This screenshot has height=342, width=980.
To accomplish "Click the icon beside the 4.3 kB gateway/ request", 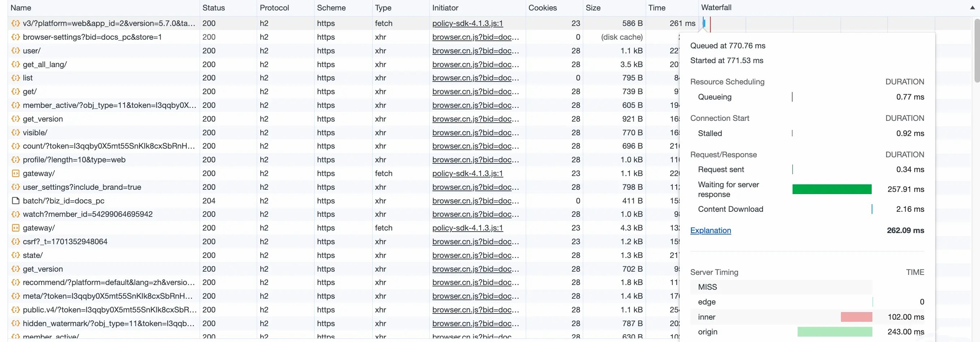I will point(15,228).
